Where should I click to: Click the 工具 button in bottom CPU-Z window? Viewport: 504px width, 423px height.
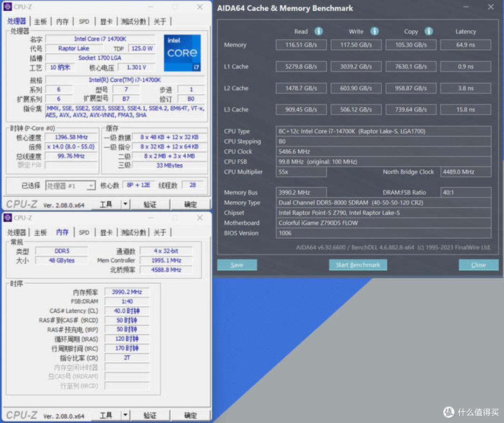(106, 415)
